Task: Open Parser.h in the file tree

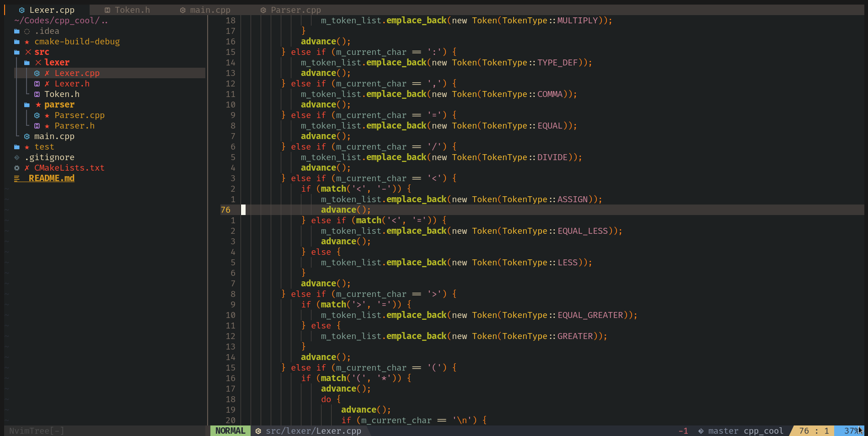Action: pos(75,126)
